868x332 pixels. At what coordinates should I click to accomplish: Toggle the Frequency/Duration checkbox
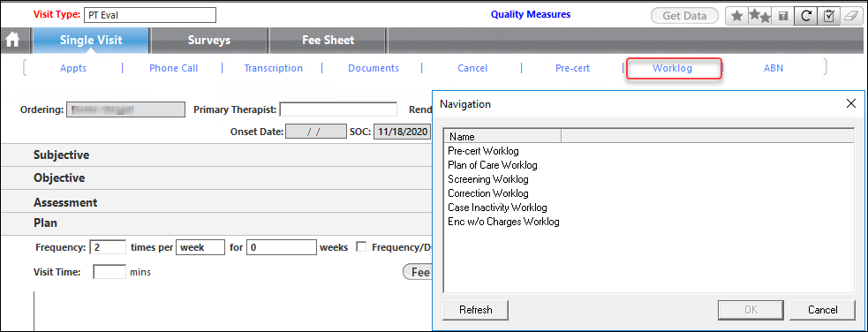pos(361,246)
